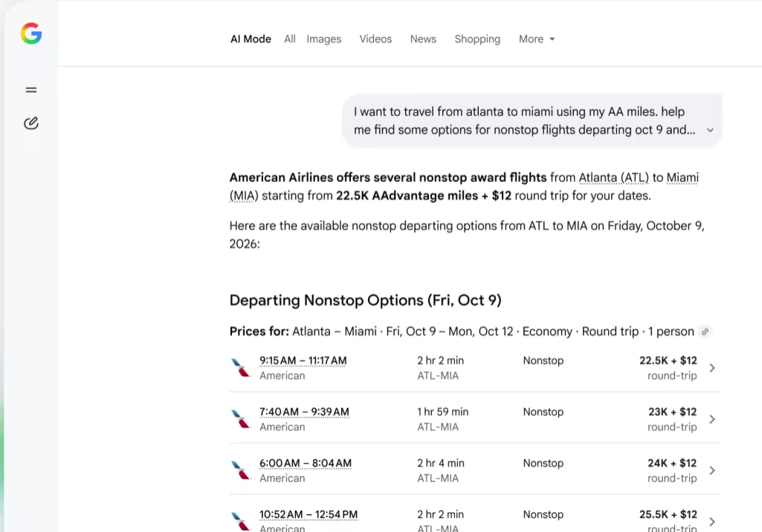Click the American logo on the 6:00 AM flight
762x532 pixels.
[x=241, y=470]
